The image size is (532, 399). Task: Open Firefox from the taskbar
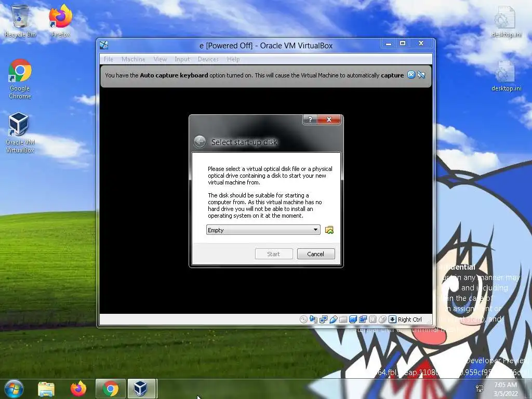(x=78, y=389)
